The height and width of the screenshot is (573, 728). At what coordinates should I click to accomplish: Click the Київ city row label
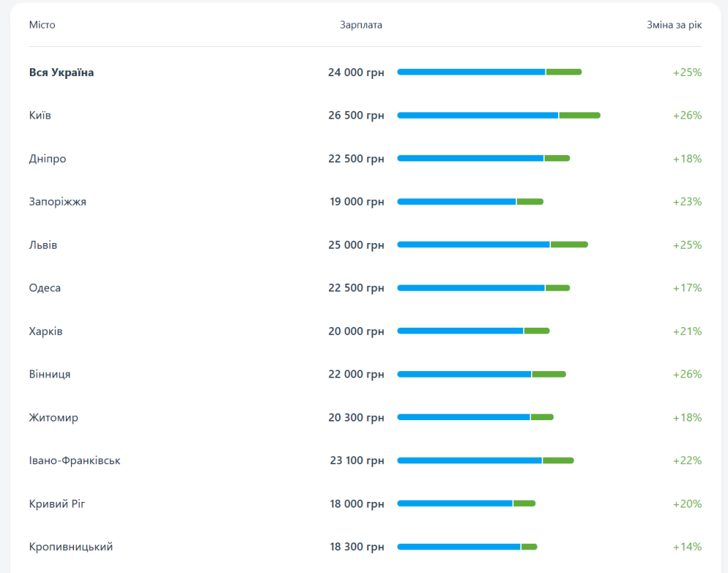click(x=40, y=115)
